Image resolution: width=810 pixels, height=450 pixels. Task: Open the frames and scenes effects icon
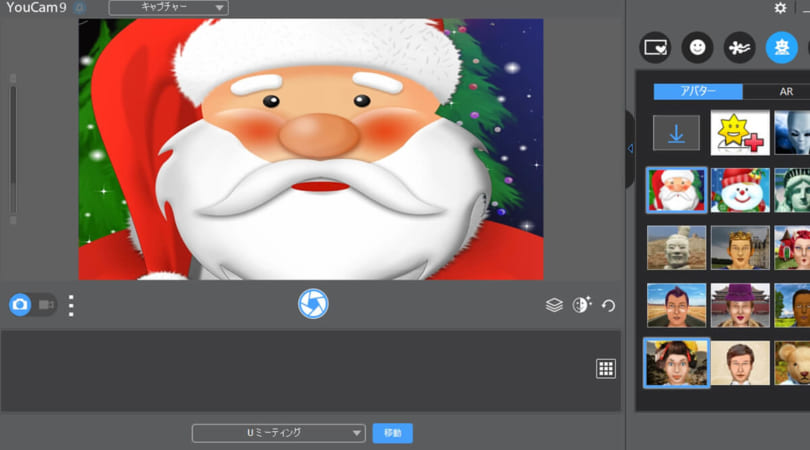point(656,48)
